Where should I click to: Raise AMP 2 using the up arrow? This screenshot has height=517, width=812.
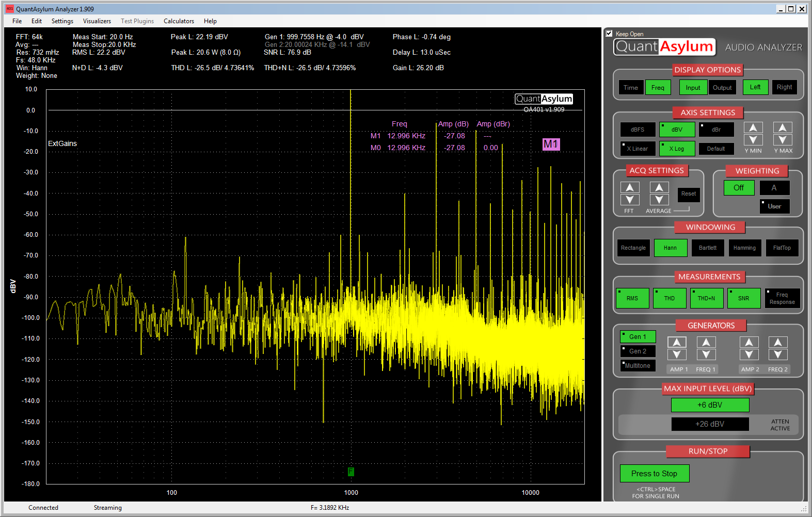point(749,342)
